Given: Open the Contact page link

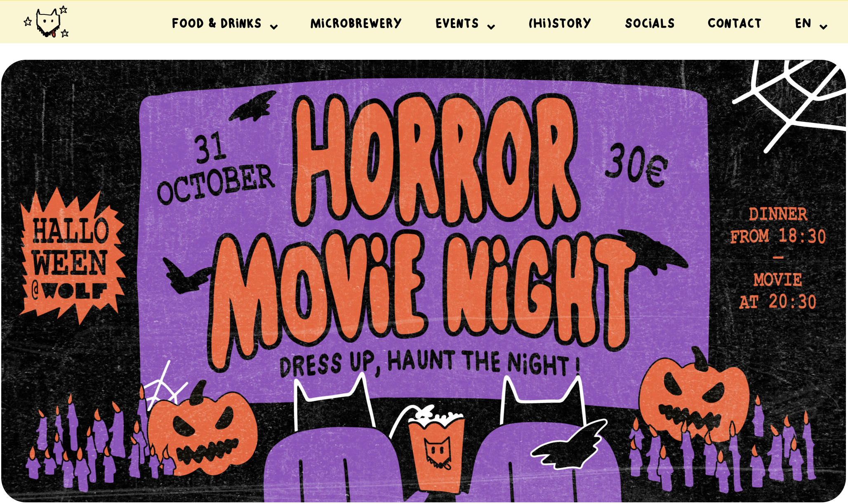Looking at the screenshot, I should (735, 23).
